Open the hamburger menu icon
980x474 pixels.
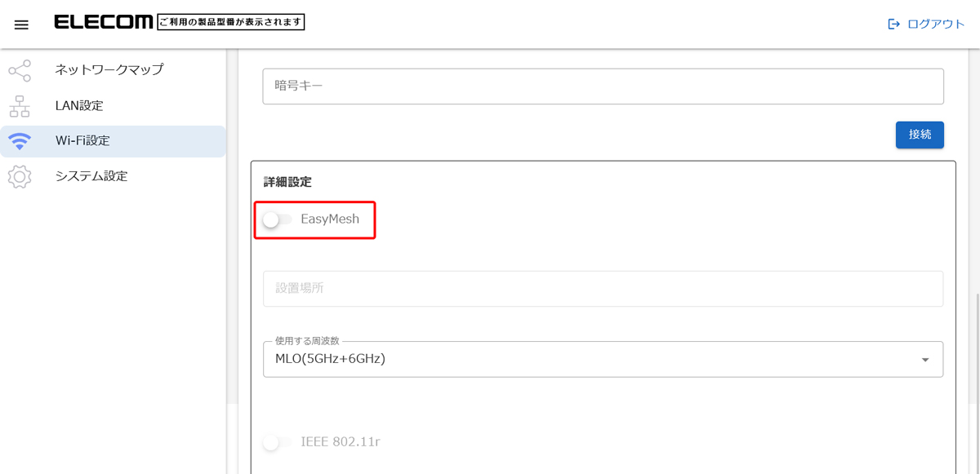(21, 24)
